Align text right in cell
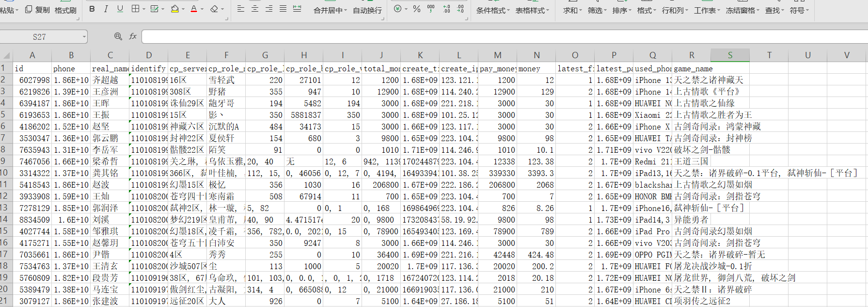 (269, 9)
